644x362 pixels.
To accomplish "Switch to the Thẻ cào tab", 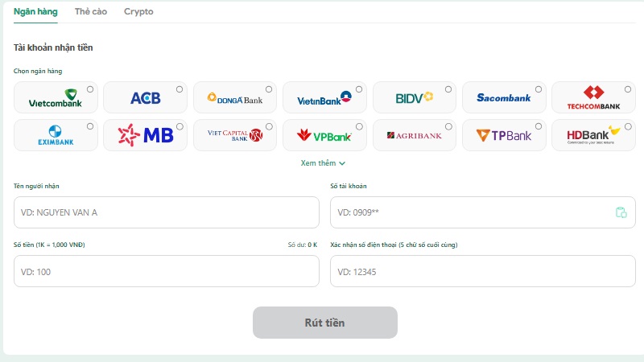I will 91,11.
